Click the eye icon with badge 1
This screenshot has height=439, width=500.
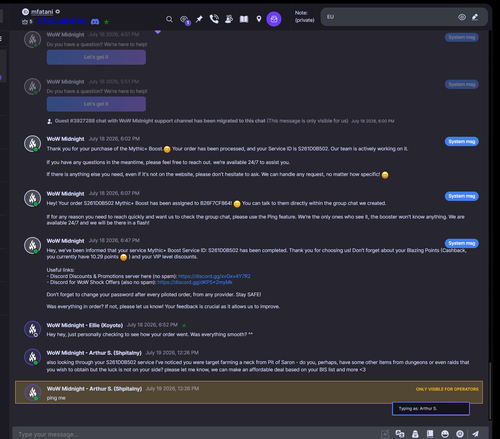pyautogui.click(x=184, y=20)
